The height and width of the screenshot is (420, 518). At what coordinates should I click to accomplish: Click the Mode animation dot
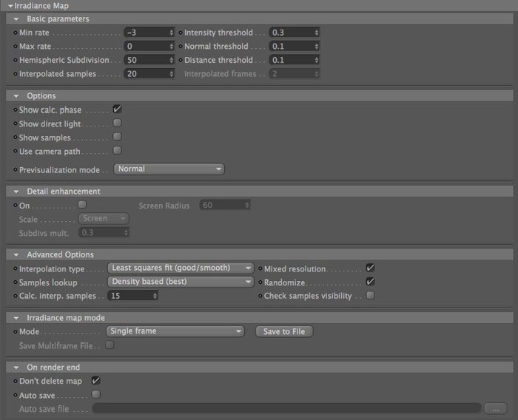16,331
